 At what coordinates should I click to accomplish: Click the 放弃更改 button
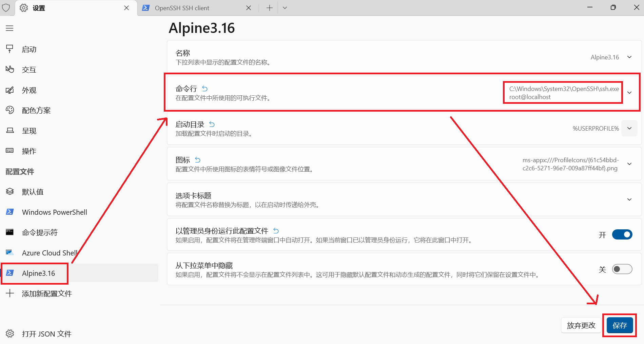pos(581,325)
